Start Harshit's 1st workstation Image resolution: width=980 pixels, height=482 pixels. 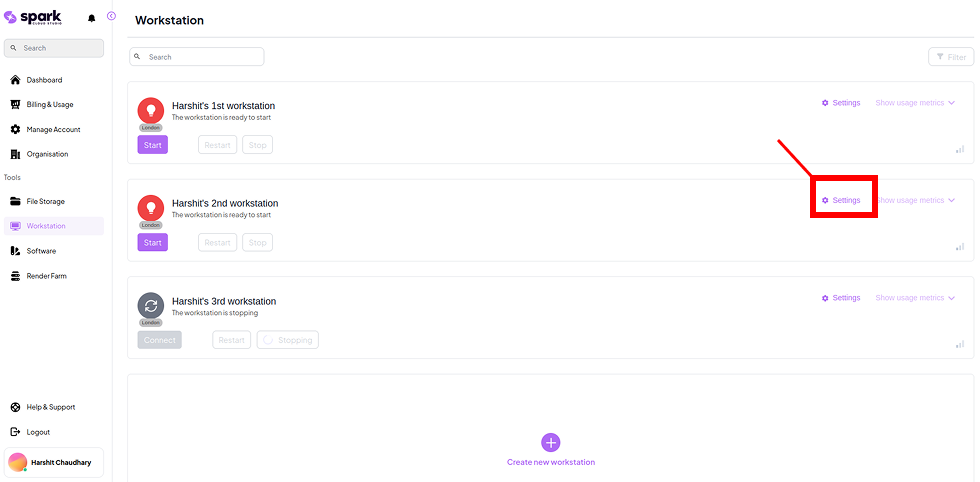point(153,145)
